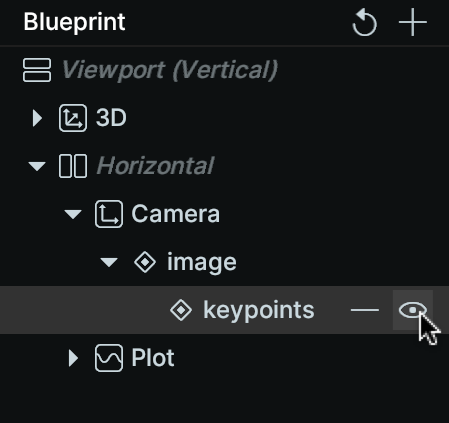The width and height of the screenshot is (449, 423).
Task: Add a new view with the plus icon
Action: coord(413,22)
